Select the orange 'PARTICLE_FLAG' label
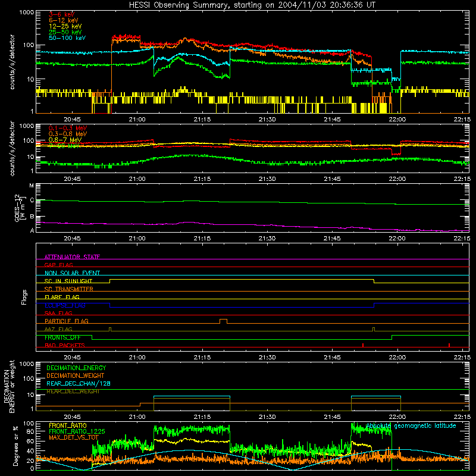 [x=67, y=321]
